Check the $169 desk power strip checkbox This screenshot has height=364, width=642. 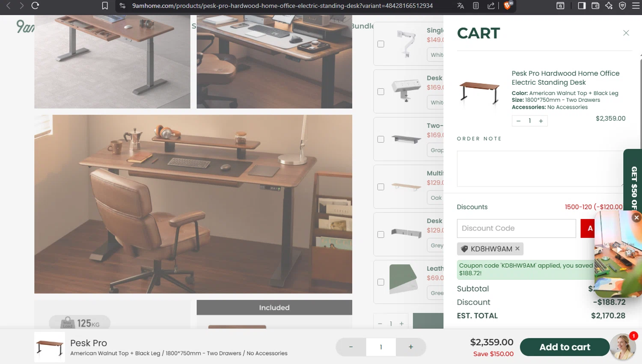[381, 92]
